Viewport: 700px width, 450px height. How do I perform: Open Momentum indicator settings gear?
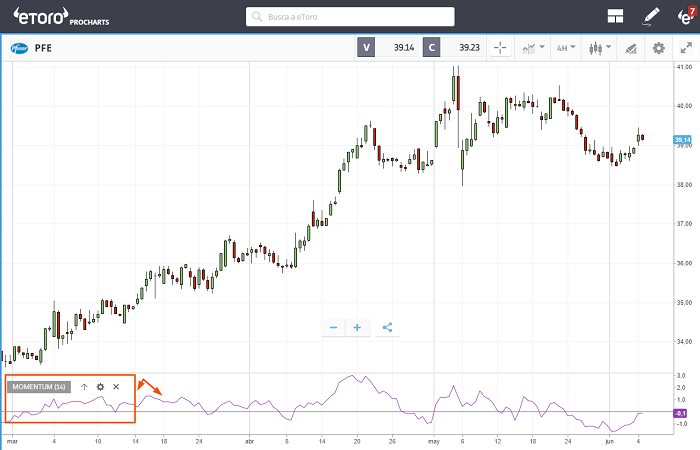point(100,387)
